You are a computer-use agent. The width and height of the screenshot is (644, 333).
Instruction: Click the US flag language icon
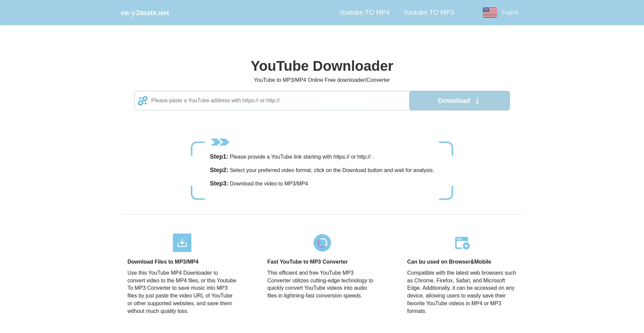point(490,12)
